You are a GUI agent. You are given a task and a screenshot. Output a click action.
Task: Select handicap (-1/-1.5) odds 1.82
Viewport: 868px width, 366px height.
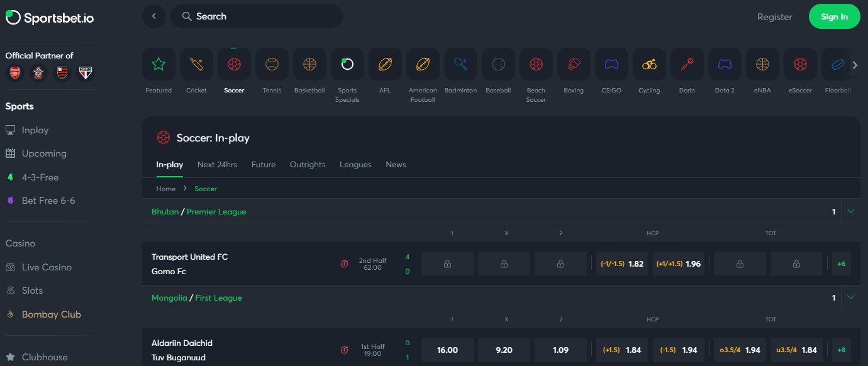click(622, 264)
